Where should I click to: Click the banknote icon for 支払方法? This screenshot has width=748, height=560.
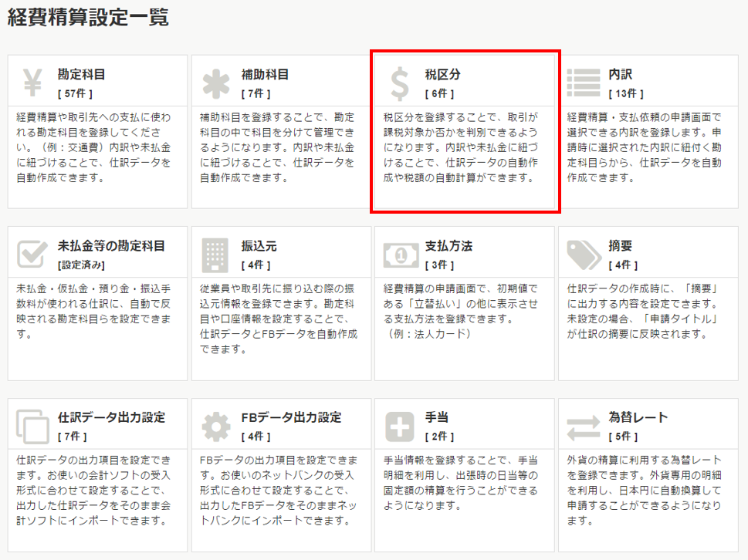[x=400, y=253]
